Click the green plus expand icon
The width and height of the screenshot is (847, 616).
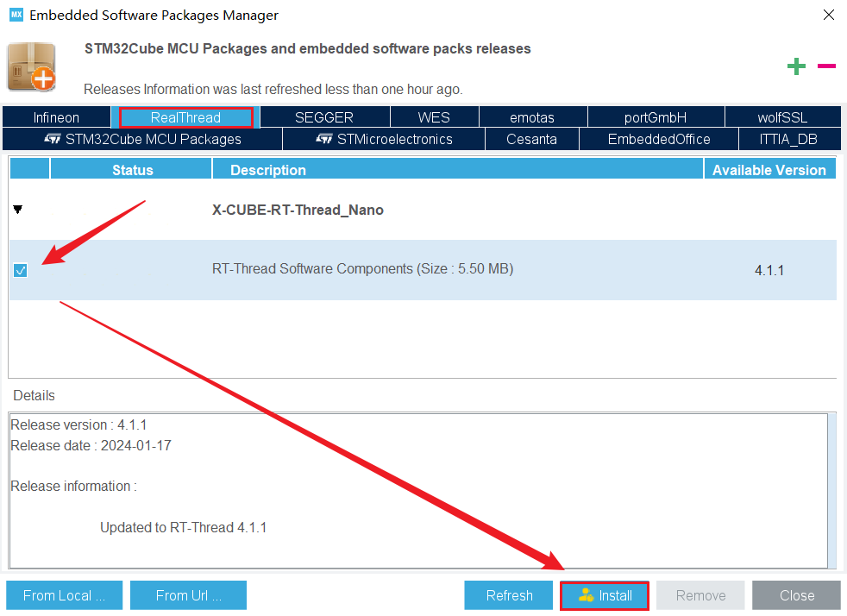(796, 66)
